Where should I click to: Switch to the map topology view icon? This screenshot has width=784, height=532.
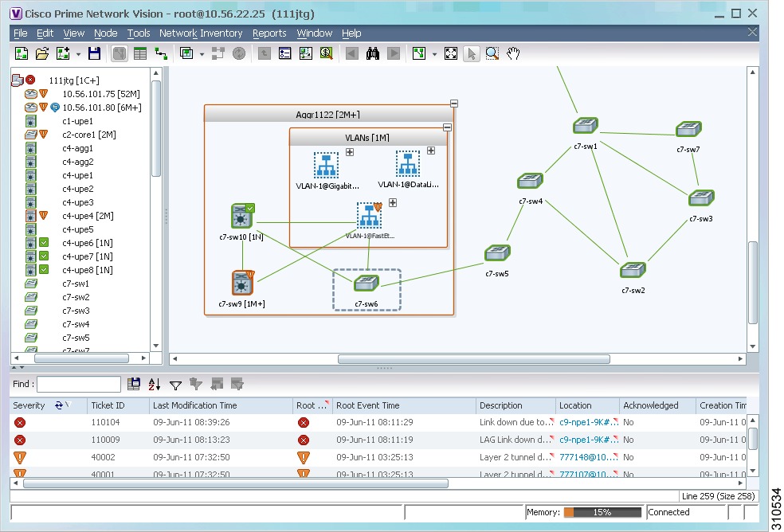point(119,53)
